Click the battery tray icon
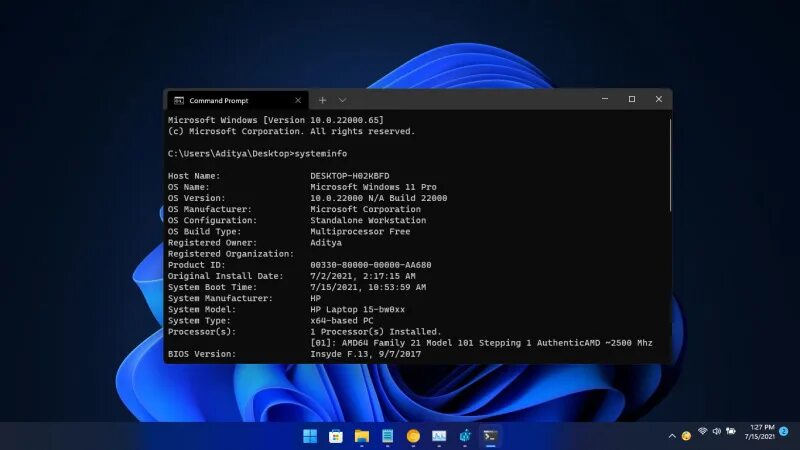Image resolution: width=800 pixels, height=450 pixels. 731,432
